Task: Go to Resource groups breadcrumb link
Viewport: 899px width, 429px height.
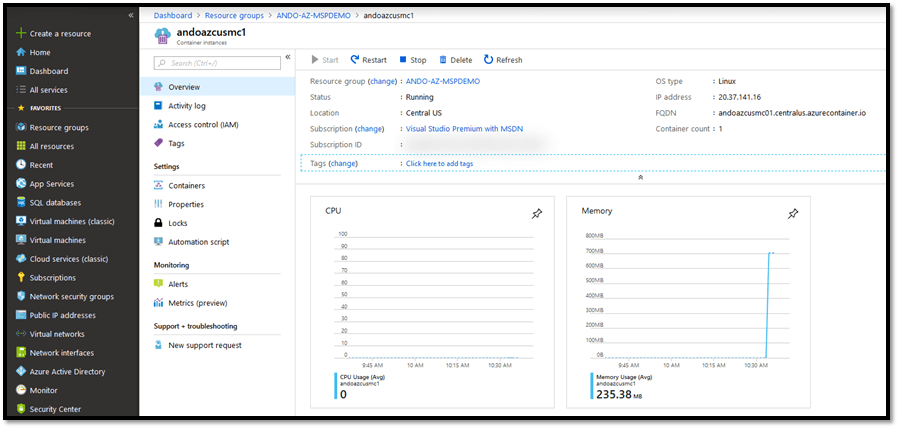Action: point(234,15)
